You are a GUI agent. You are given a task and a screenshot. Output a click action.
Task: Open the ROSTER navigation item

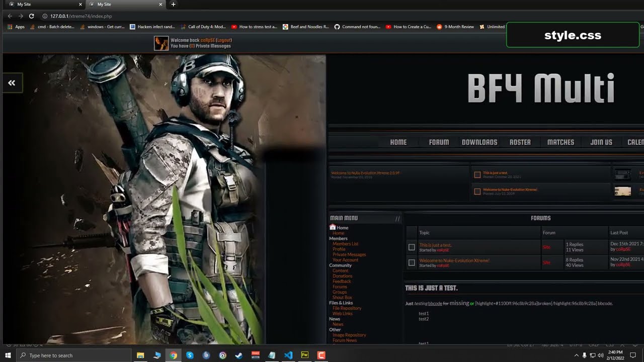(520, 142)
